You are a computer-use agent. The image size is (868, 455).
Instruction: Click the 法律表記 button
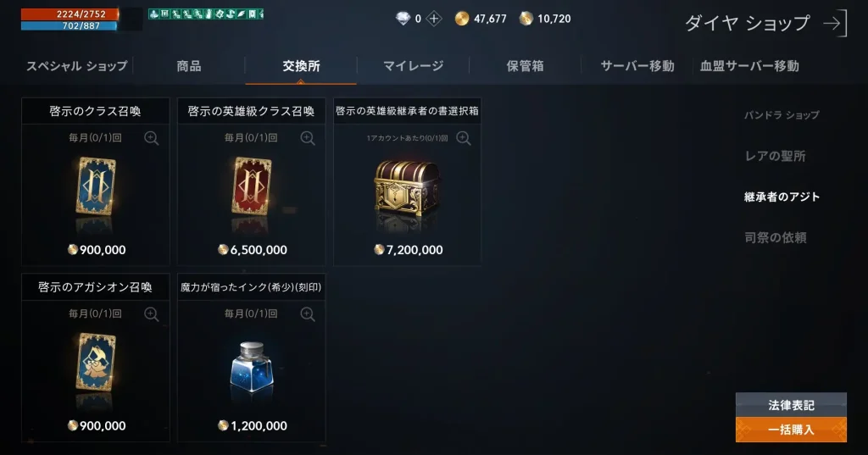point(791,405)
